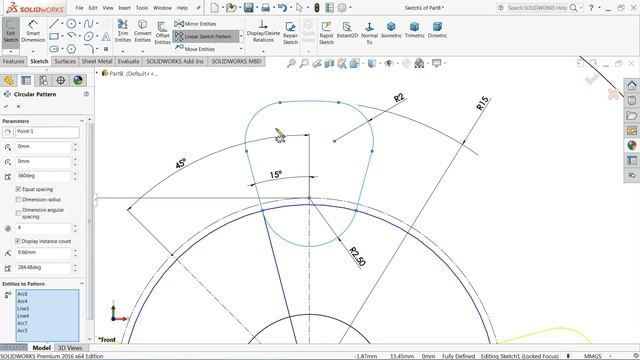Image resolution: width=640 pixels, height=360 pixels.
Task: Switch to Isometric view
Action: point(391,30)
